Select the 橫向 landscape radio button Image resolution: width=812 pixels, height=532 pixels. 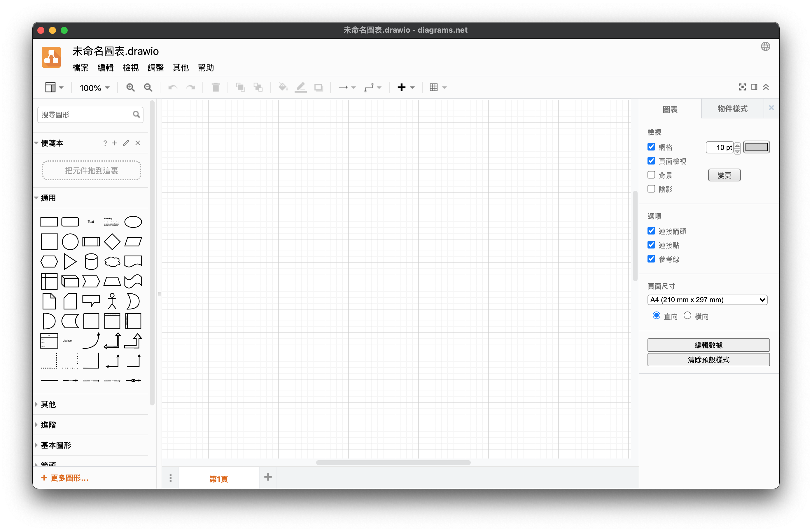pos(687,315)
